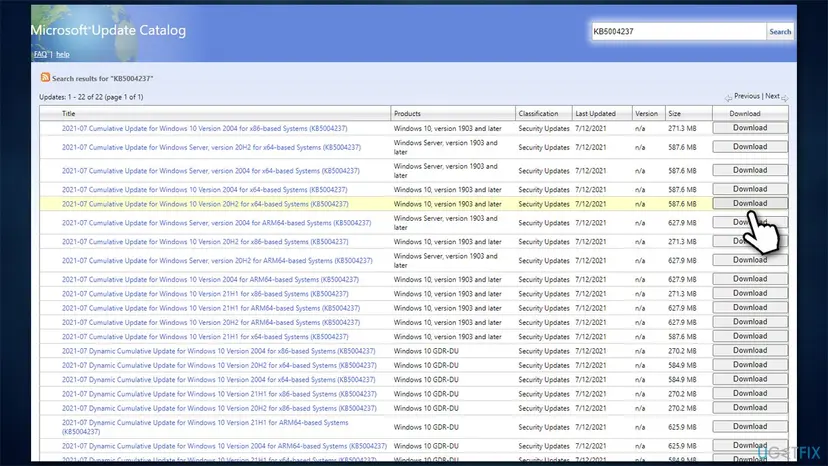Open Dynamic Cumulative Update 20H2 x86 link
This screenshot has width=828, height=466.
coord(219,408)
